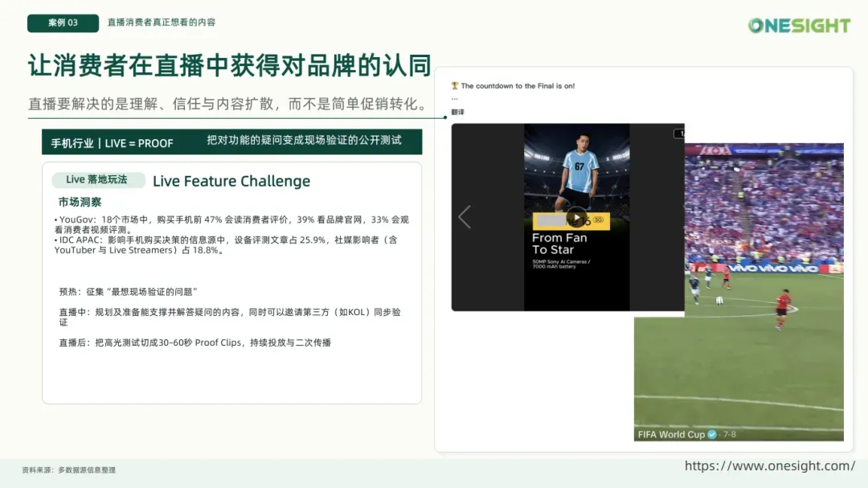Select the Live 落地玩法 pill label
The width and height of the screenshot is (868, 488).
98,179
